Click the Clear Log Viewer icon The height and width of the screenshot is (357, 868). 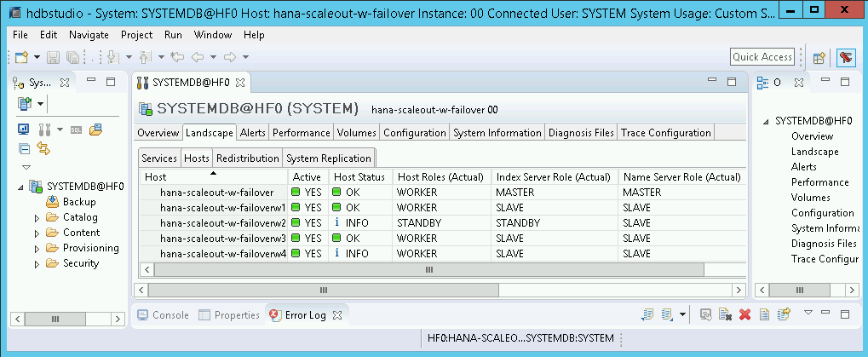tap(725, 315)
